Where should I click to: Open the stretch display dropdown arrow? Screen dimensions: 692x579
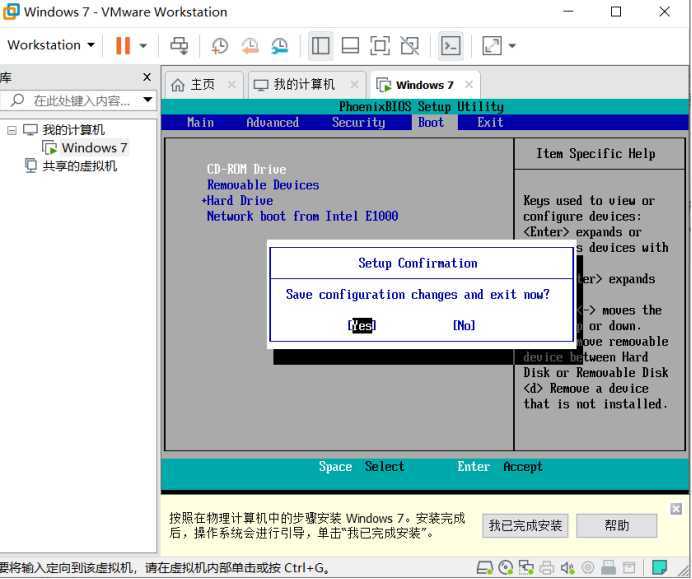point(512,45)
